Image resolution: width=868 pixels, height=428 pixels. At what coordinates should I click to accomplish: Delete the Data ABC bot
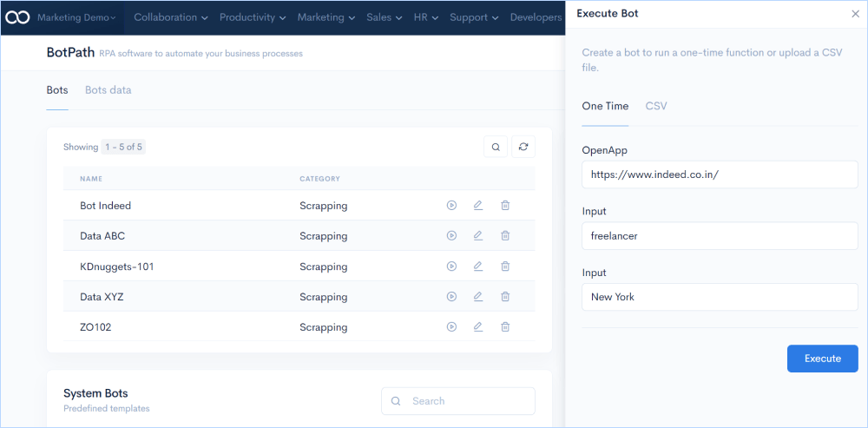point(505,236)
